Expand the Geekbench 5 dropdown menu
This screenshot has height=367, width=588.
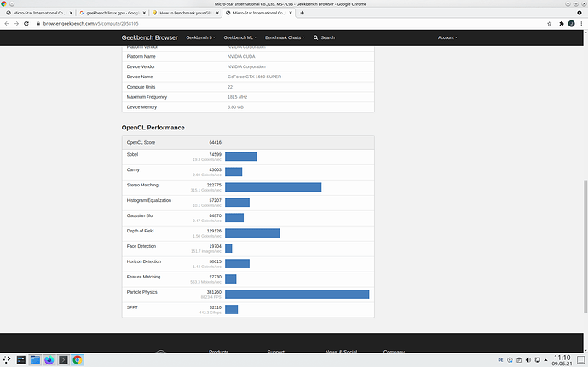tap(200, 37)
